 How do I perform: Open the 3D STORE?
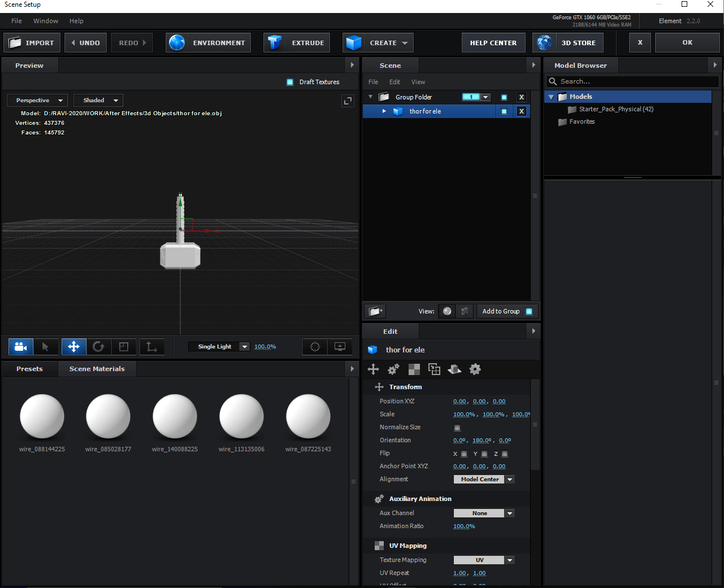pyautogui.click(x=568, y=43)
